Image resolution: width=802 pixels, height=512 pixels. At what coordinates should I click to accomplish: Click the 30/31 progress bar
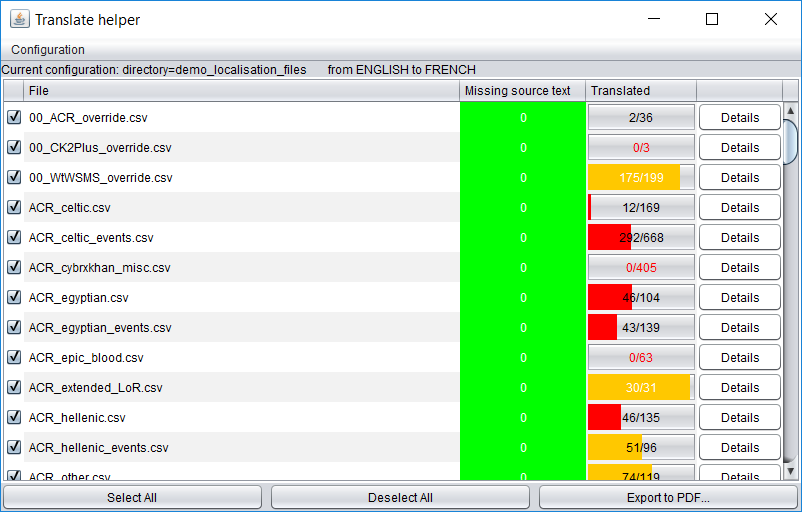coord(641,388)
